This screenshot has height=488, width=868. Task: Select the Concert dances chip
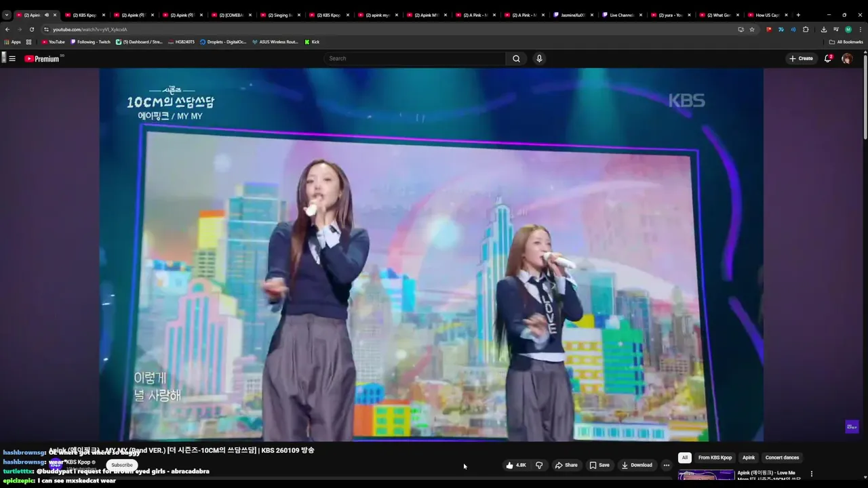point(782,457)
